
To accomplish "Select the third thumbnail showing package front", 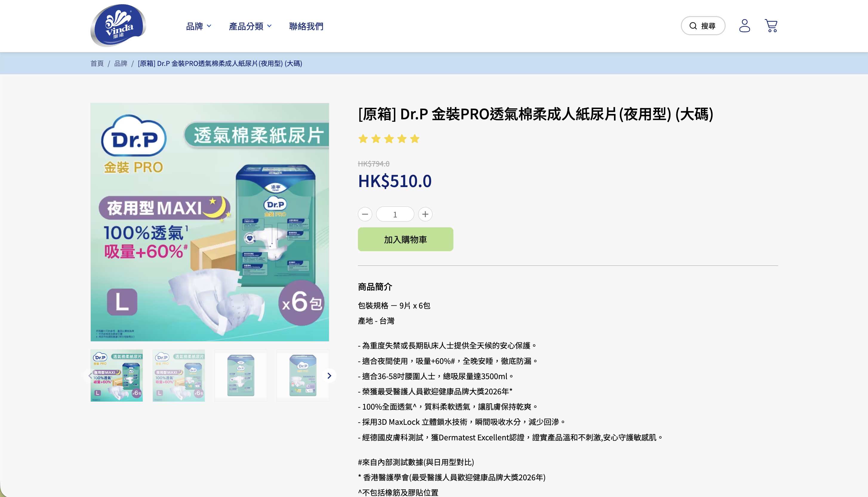I will pos(241,375).
